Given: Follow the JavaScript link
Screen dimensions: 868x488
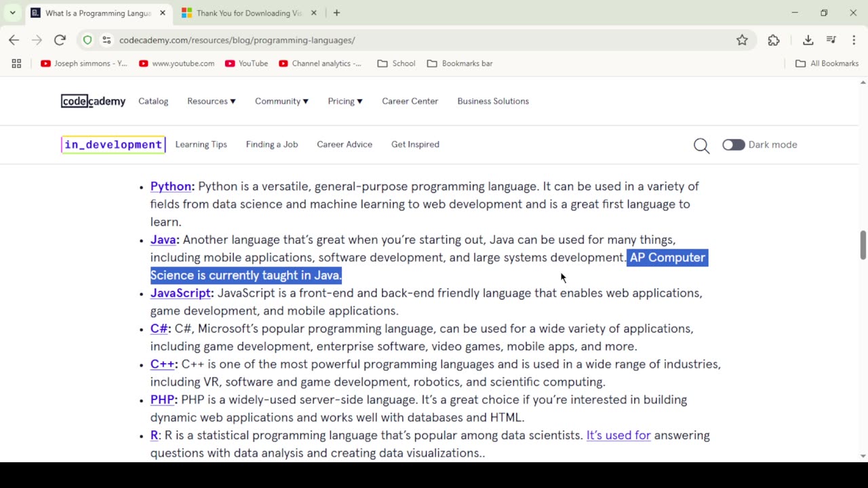Looking at the screenshot, I should [x=180, y=293].
